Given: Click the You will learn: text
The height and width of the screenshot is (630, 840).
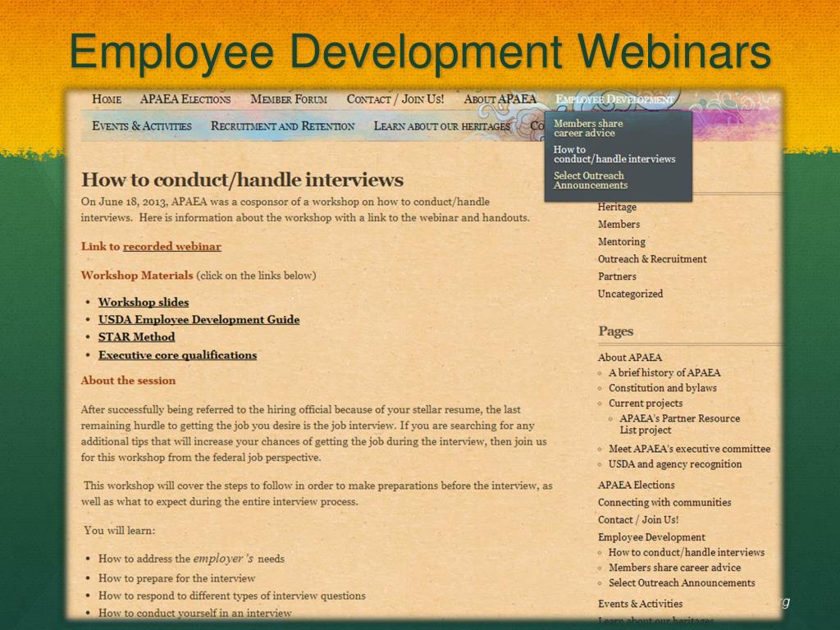Looking at the screenshot, I should coord(120,531).
